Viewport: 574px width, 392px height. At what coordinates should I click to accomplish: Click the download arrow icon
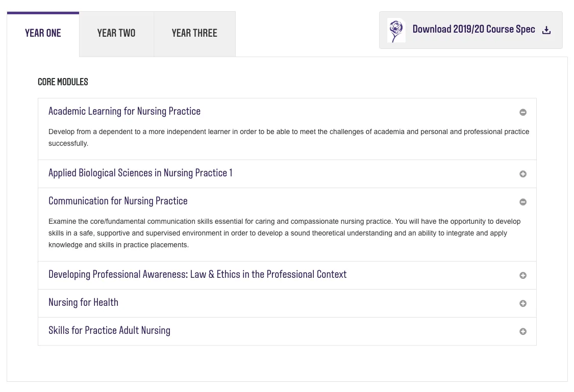click(x=546, y=30)
